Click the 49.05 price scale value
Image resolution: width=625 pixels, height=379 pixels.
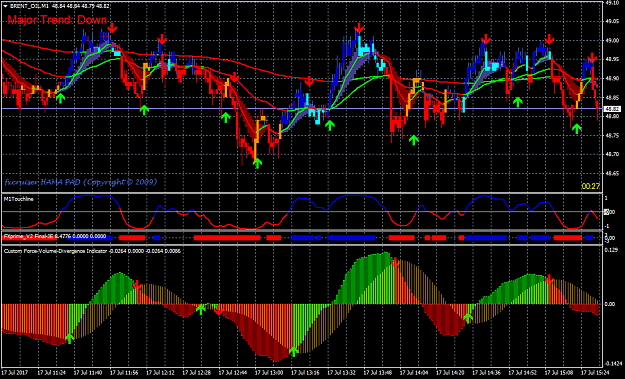[611, 21]
